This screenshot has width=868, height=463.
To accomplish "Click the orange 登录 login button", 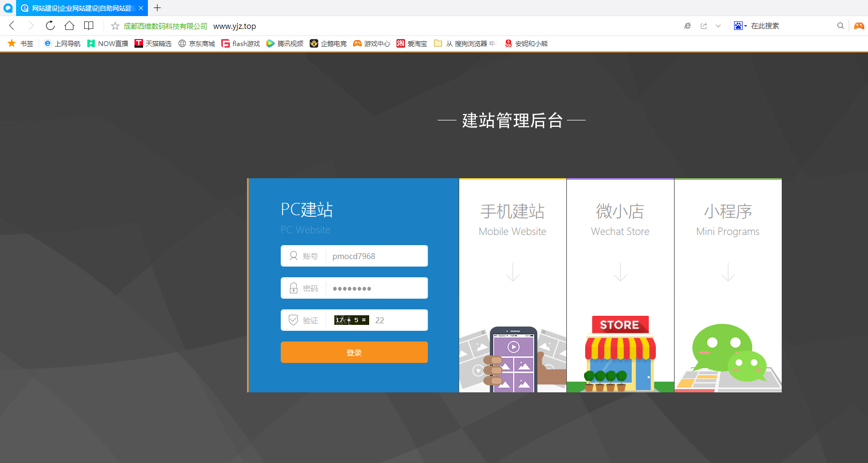I will [354, 352].
